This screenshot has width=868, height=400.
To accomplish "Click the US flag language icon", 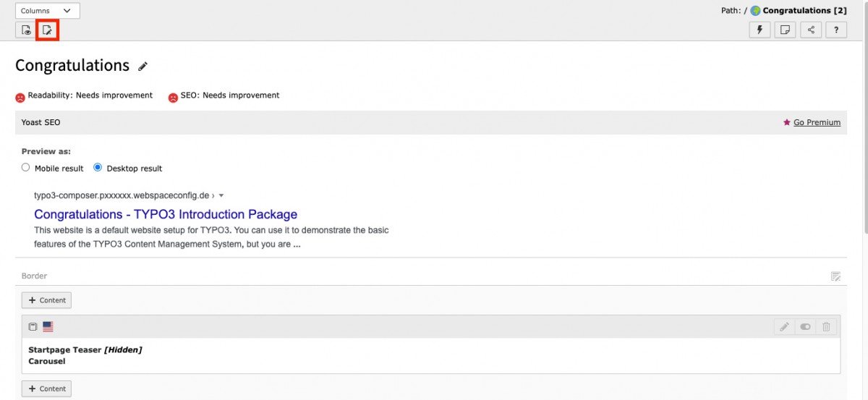I will (x=48, y=327).
